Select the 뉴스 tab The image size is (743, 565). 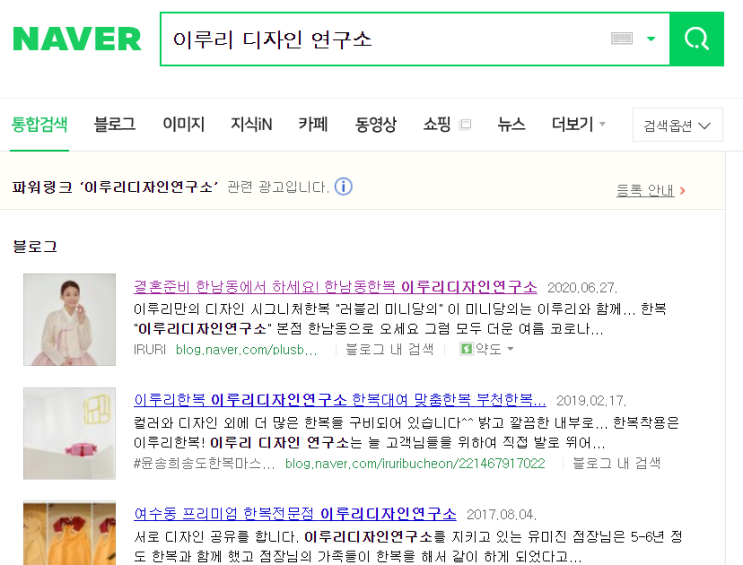[x=511, y=124]
